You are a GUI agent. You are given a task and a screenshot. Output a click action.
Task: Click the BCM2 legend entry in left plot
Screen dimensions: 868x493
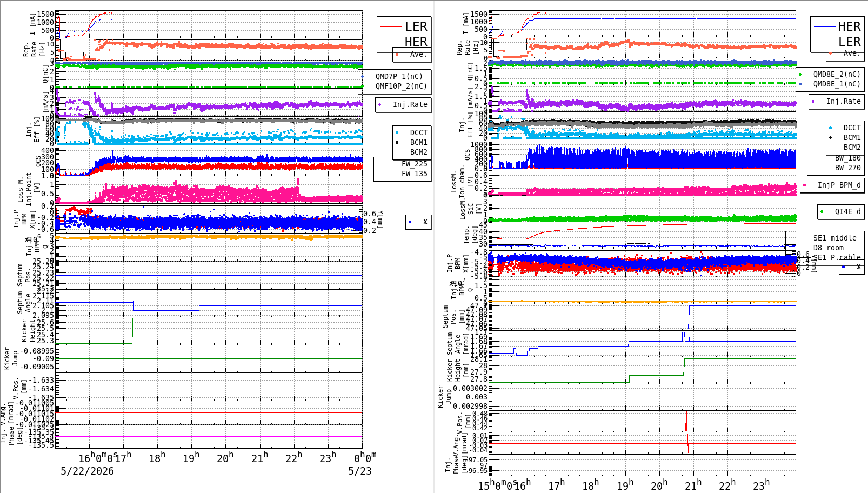tap(418, 152)
